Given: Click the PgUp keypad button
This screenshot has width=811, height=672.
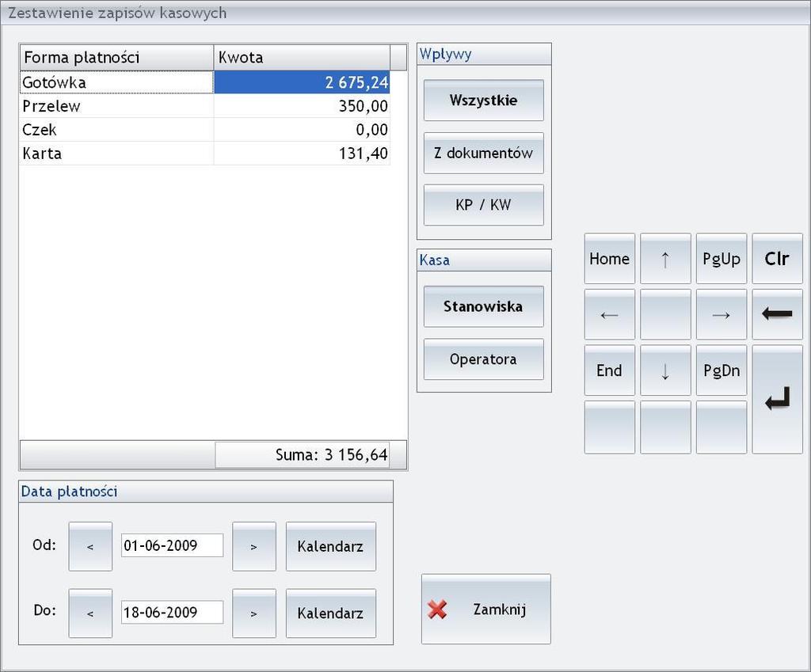Looking at the screenshot, I should click(721, 259).
